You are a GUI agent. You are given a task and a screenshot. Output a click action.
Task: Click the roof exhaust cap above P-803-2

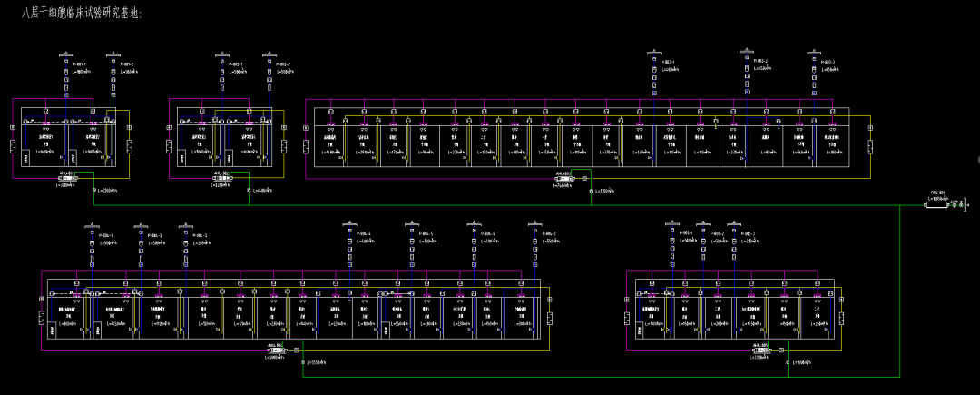[747, 51]
